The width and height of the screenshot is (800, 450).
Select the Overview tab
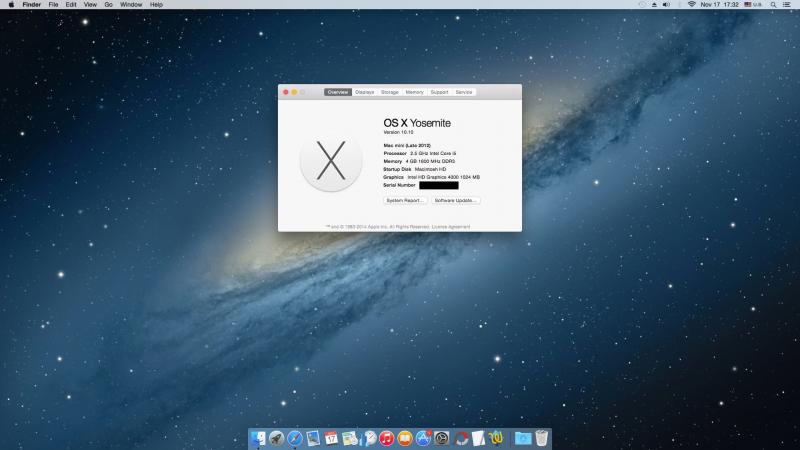(x=338, y=92)
